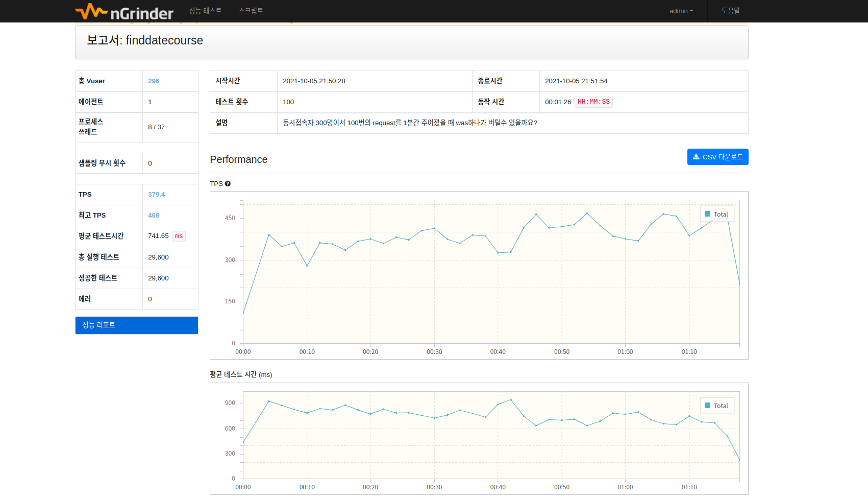The height and width of the screenshot is (498, 868).
Task: Download the CSV report
Action: coord(717,157)
